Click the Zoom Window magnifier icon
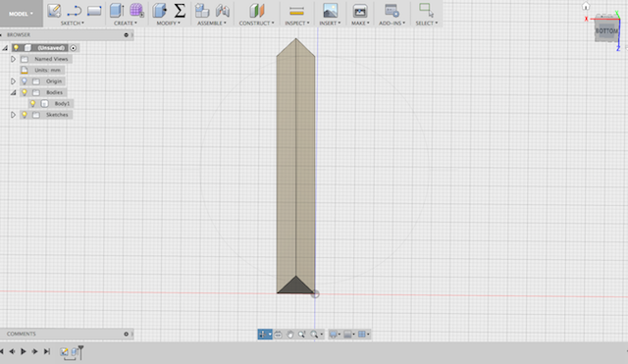The height and width of the screenshot is (364, 628). (x=301, y=335)
